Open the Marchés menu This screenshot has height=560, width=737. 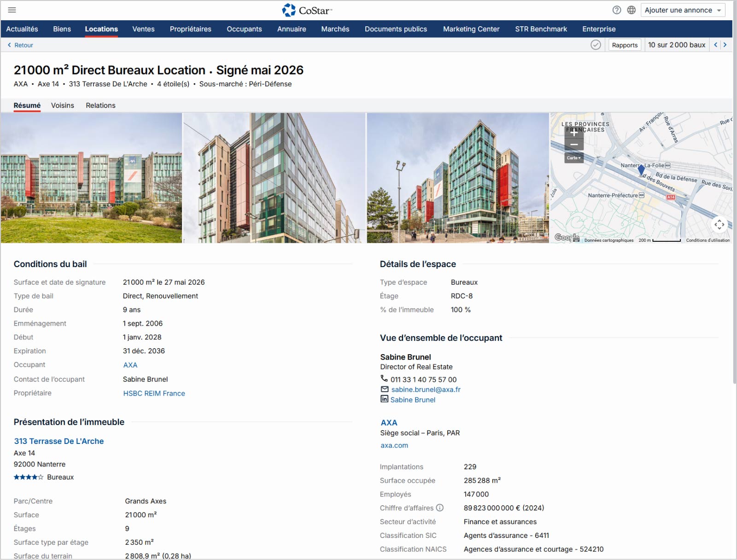(x=335, y=29)
